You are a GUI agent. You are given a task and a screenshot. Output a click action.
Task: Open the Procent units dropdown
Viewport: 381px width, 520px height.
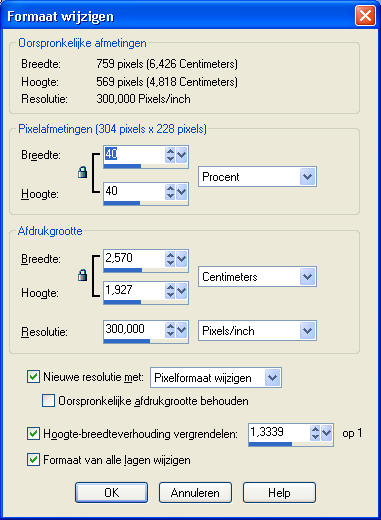coord(307,177)
